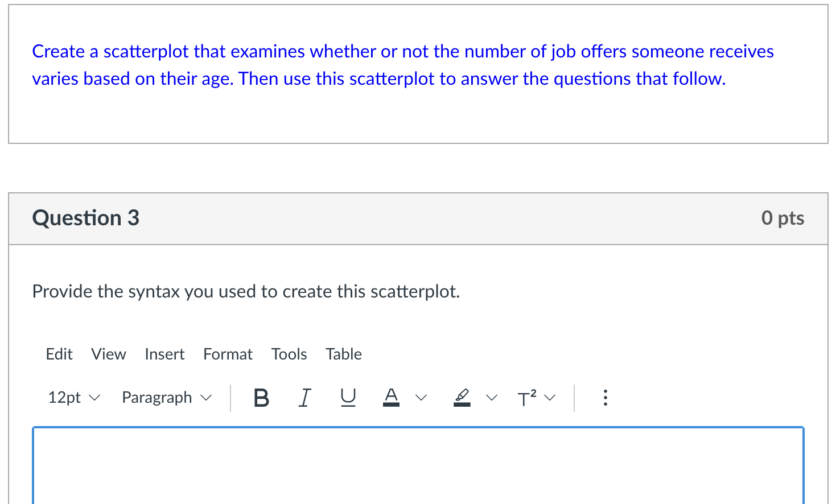The image size is (840, 504).
Task: Expand the Paragraph style dropdown
Action: coord(166,398)
